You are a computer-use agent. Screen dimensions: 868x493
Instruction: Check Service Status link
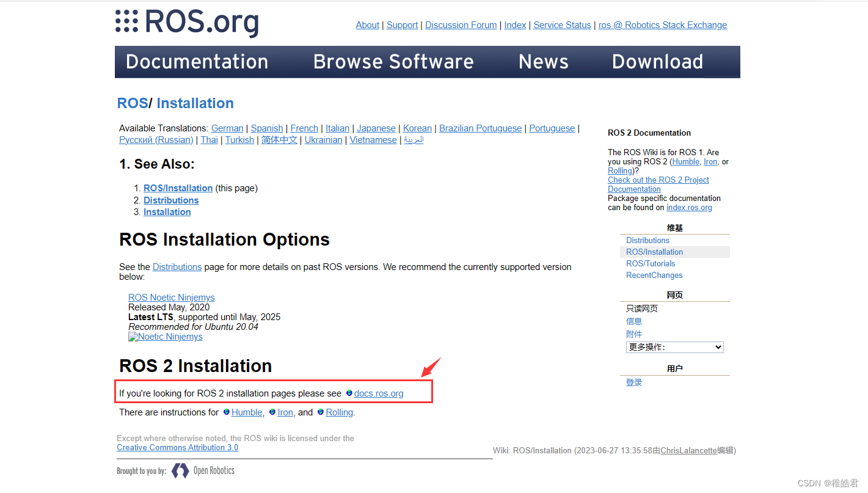click(x=563, y=25)
